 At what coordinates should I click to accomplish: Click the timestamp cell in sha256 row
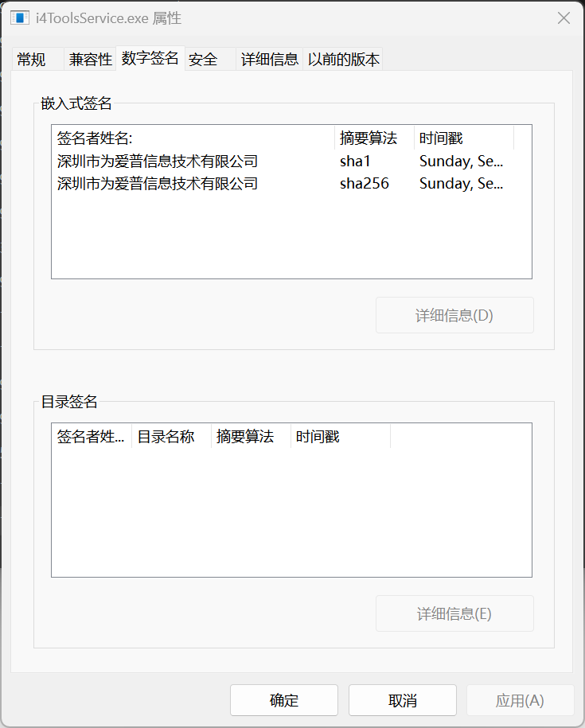pos(461,184)
